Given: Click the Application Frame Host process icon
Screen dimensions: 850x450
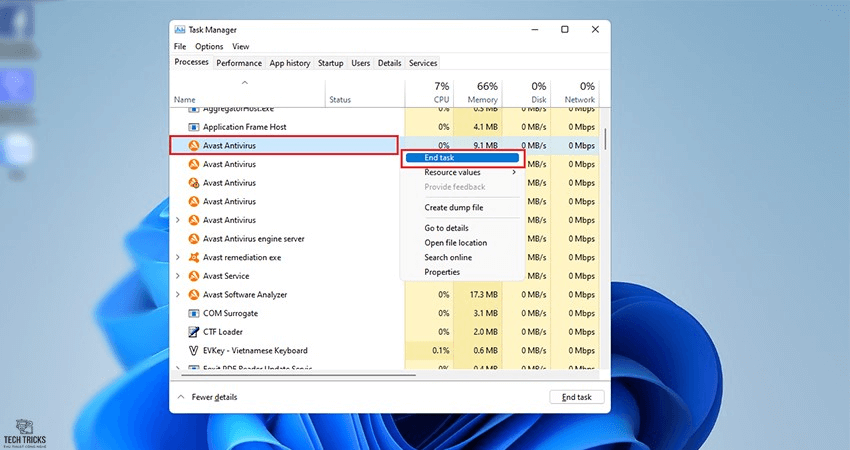Looking at the screenshot, I should point(194,127).
